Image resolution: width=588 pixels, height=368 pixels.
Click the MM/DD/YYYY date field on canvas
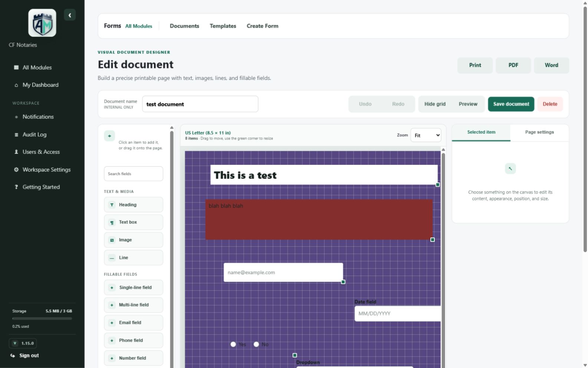click(397, 314)
